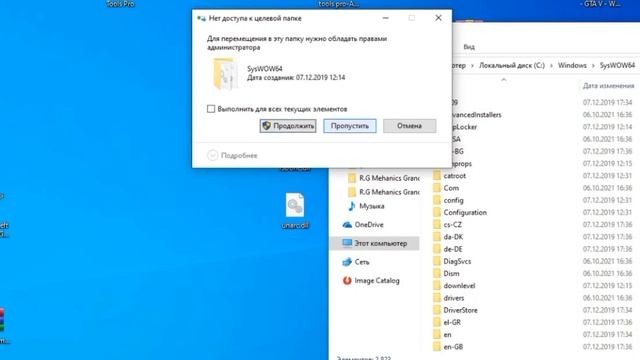Viewport: 640px width, 360px height.
Task: Click the Этот компьютер monitor icon
Action: coord(347,243)
